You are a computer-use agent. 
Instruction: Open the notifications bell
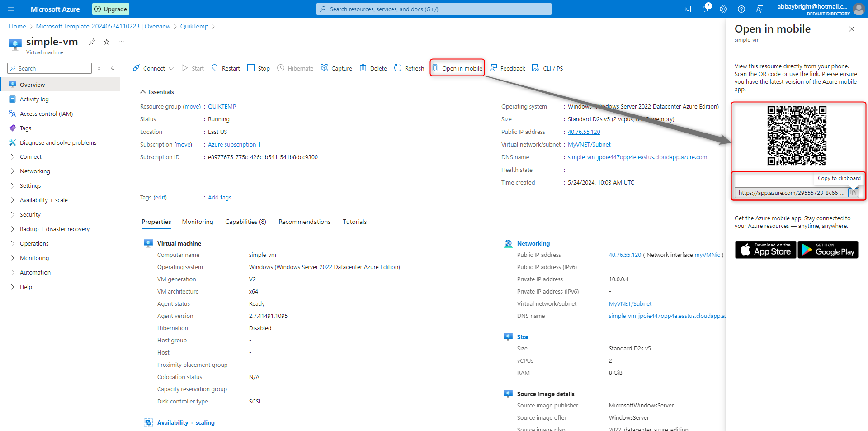coord(705,9)
